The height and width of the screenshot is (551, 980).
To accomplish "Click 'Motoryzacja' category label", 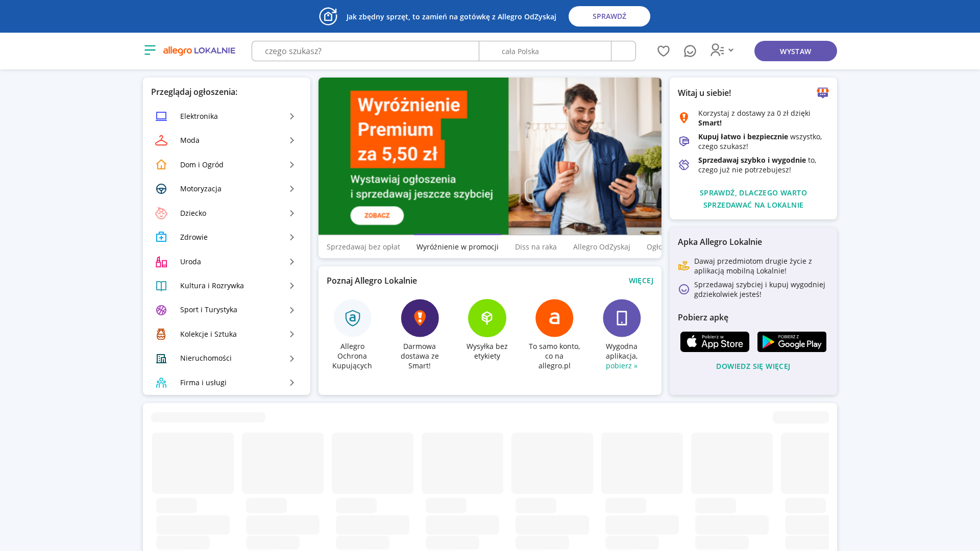I will pyautogui.click(x=201, y=189).
